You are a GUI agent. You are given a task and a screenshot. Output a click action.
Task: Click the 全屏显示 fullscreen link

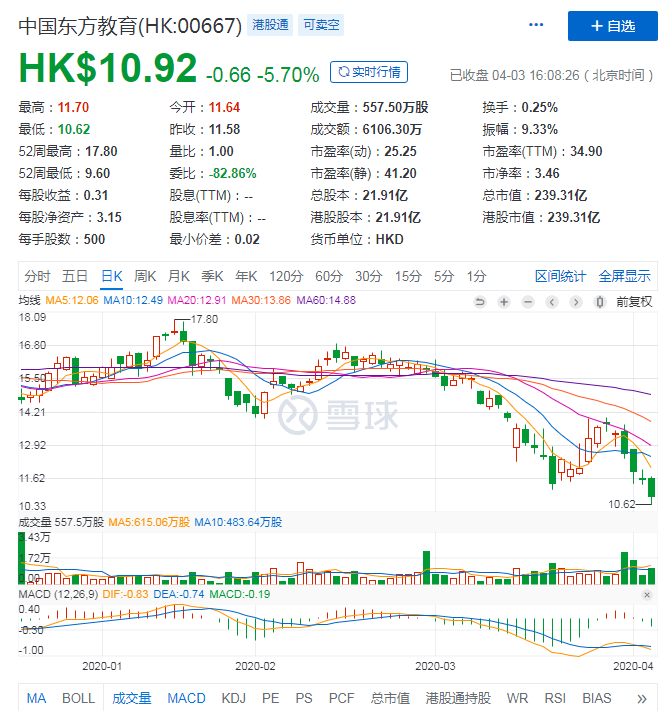(x=624, y=276)
